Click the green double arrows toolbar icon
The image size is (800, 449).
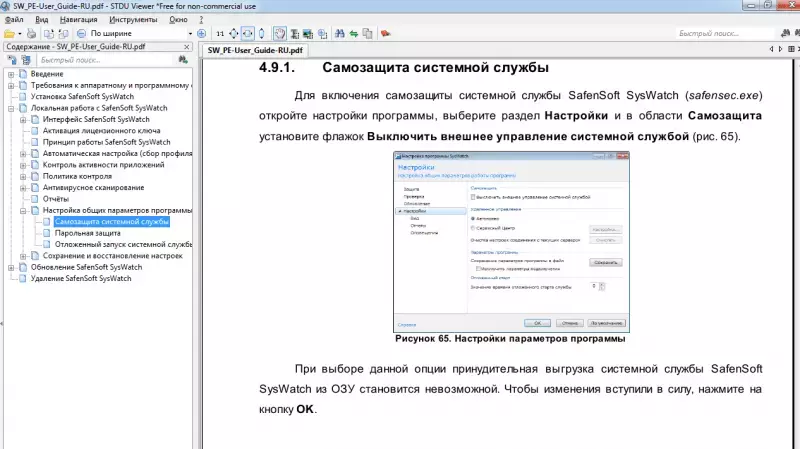[354, 34]
